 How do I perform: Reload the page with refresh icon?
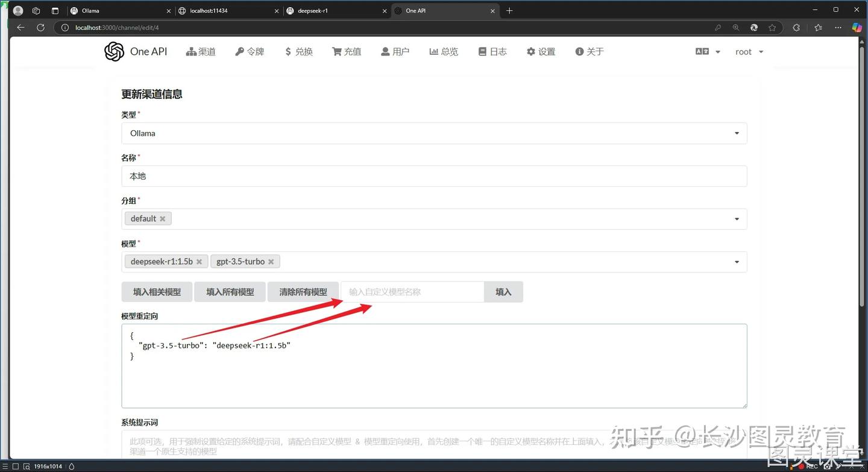(40, 27)
